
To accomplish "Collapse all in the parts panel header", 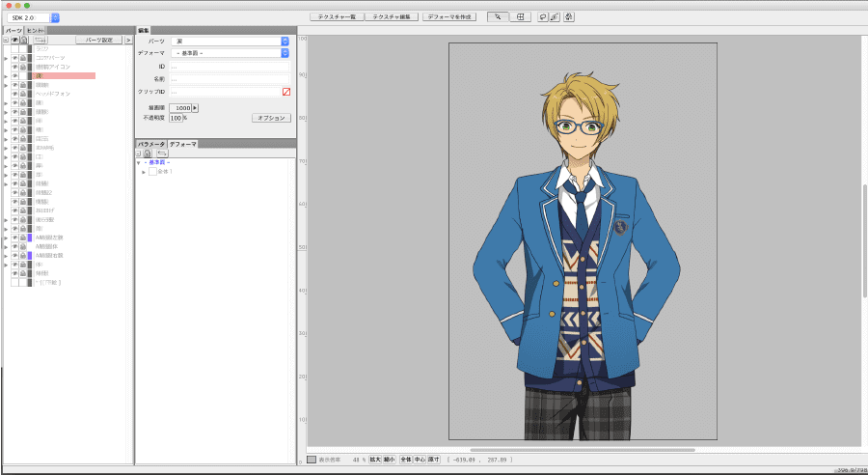I will tap(6, 40).
